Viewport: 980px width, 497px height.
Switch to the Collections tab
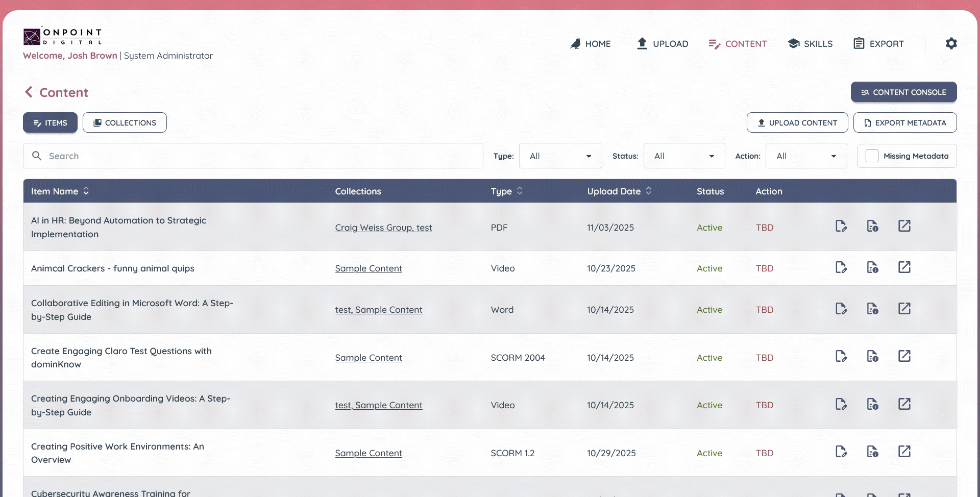125,123
